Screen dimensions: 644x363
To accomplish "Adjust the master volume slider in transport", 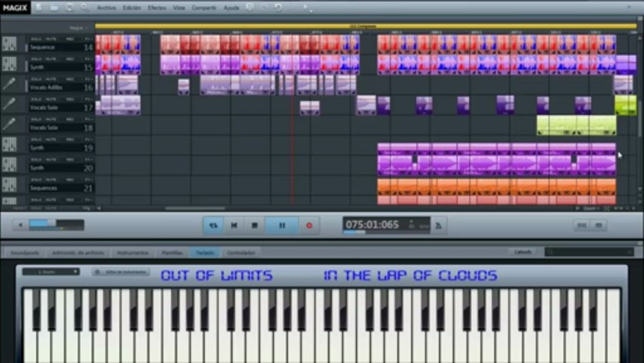I will click(x=52, y=223).
